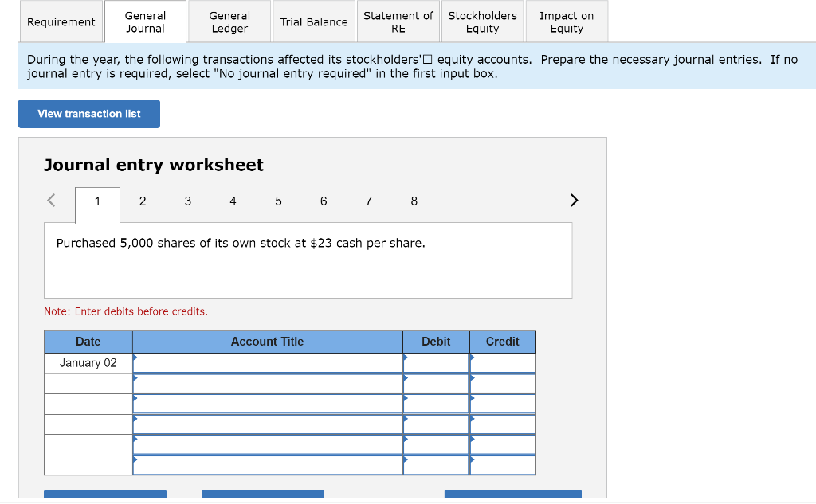The image size is (816, 504).
Task: Click the Debit field in third row
Action: pyautogui.click(x=436, y=404)
